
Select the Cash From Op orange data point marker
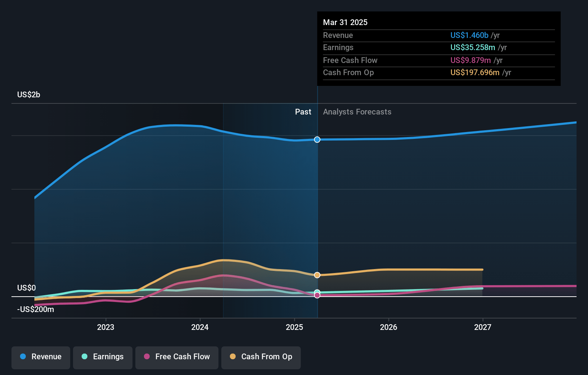[x=317, y=275]
